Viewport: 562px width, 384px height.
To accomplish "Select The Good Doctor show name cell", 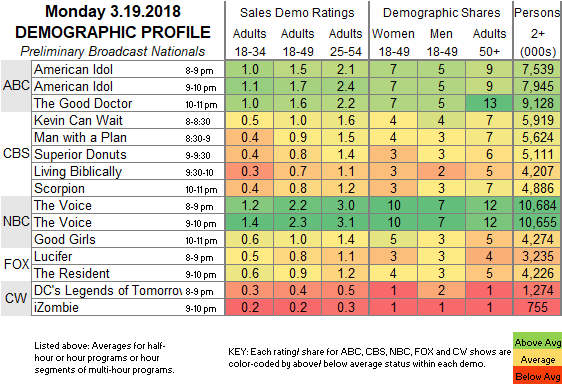I will coord(83,103).
